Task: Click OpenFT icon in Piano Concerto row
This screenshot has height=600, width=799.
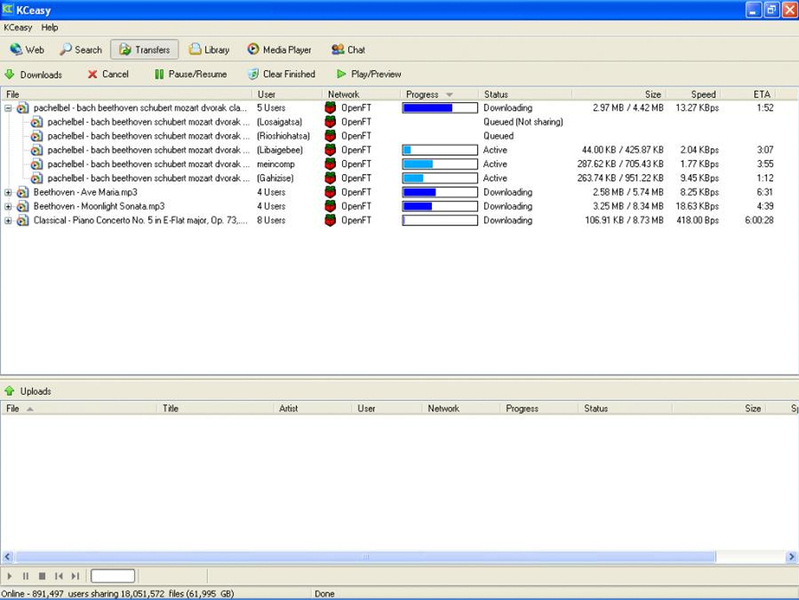Action: click(x=330, y=221)
